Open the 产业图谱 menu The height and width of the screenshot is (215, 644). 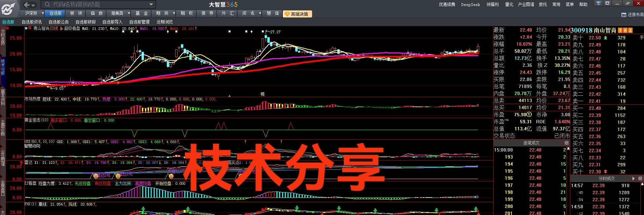pos(526,4)
